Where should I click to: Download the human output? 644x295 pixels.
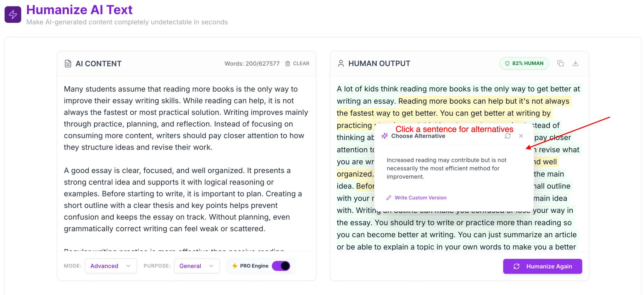(575, 63)
